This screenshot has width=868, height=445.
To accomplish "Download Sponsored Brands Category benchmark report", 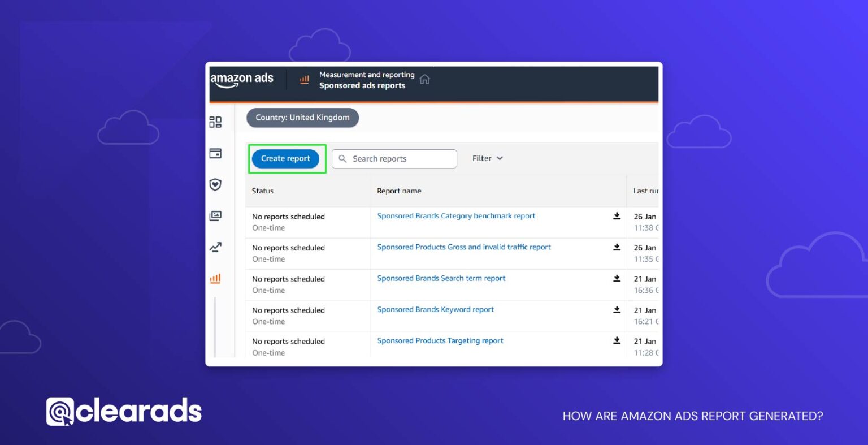I will (617, 216).
